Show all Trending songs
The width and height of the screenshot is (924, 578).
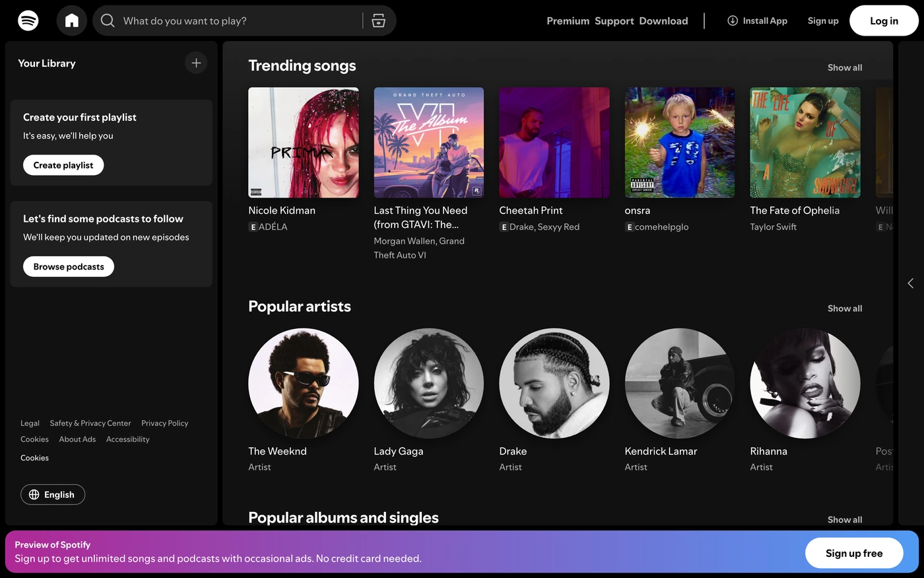click(845, 67)
